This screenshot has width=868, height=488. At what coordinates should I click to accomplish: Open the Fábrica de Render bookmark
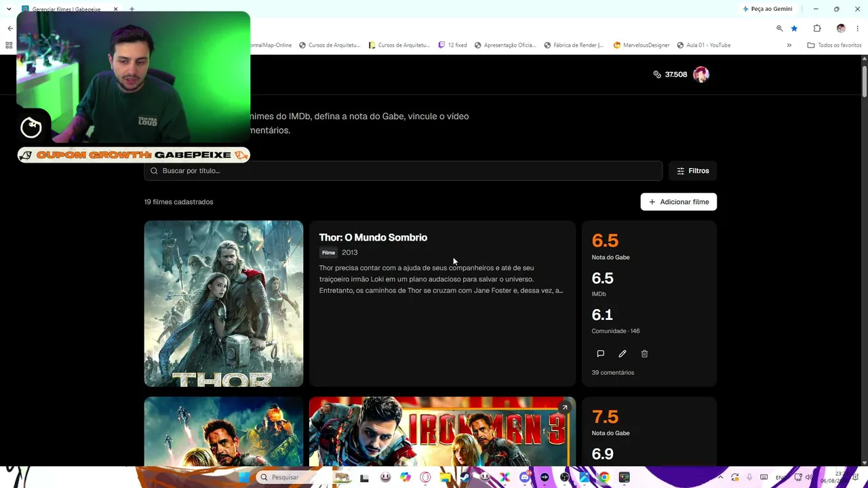[x=574, y=45]
